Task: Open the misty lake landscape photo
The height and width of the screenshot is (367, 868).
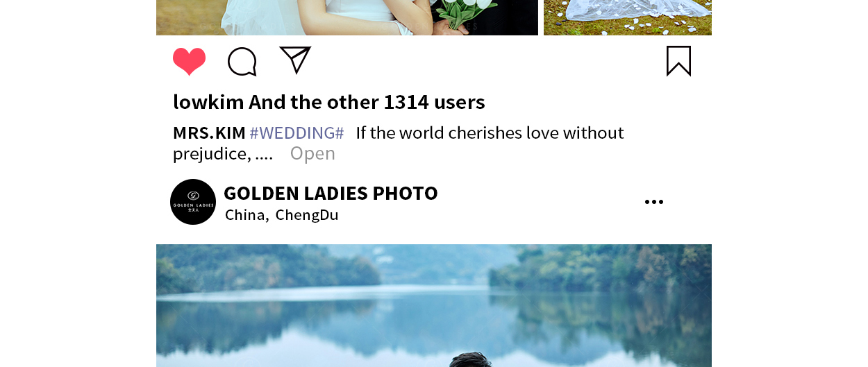Action: point(434,305)
